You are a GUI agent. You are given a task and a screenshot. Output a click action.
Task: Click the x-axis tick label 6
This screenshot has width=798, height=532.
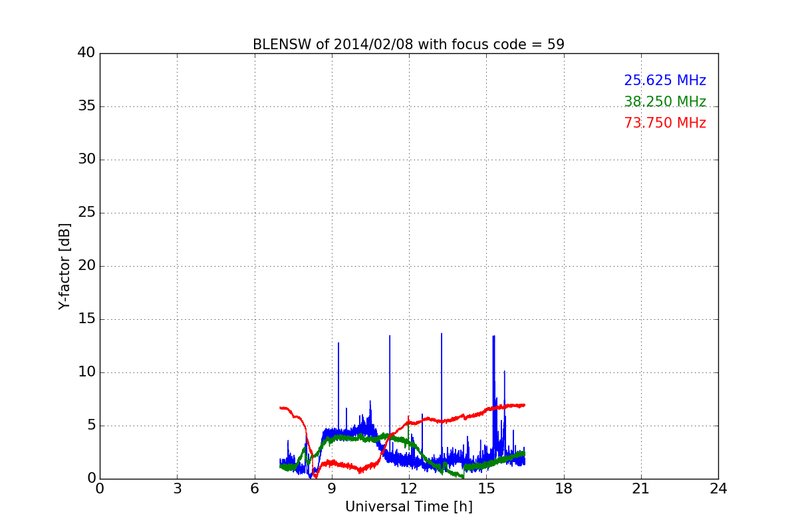tap(255, 488)
